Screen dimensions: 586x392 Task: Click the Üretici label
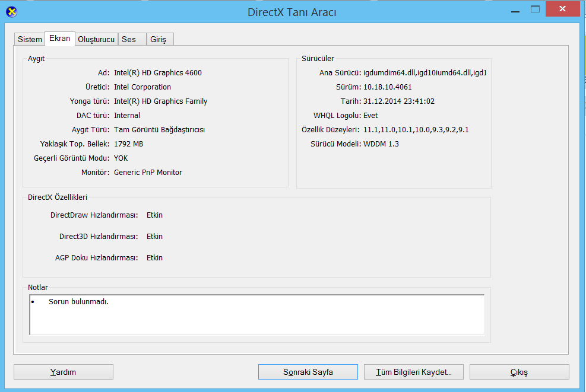[97, 87]
